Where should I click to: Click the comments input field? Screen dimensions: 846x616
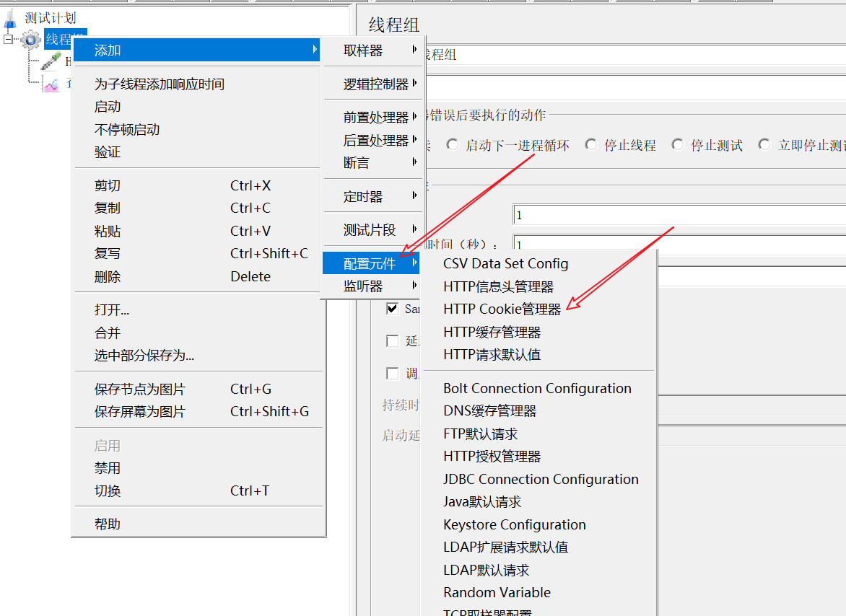tap(635, 87)
